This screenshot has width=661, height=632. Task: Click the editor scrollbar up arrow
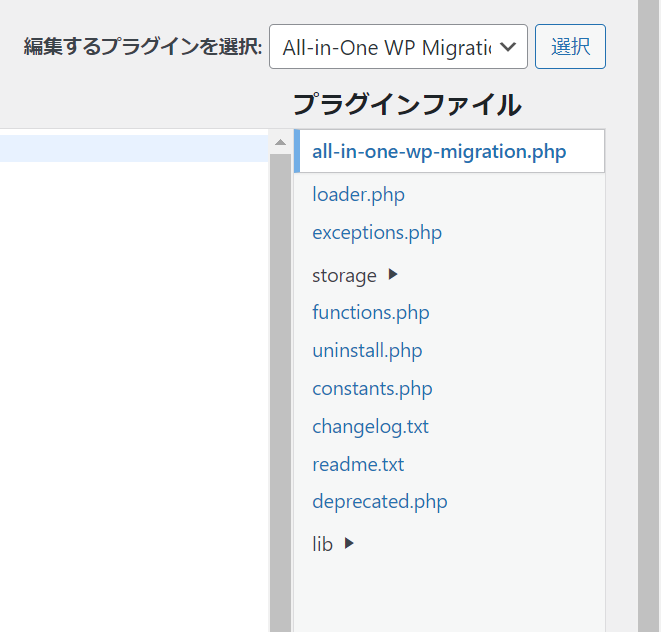coord(280,142)
